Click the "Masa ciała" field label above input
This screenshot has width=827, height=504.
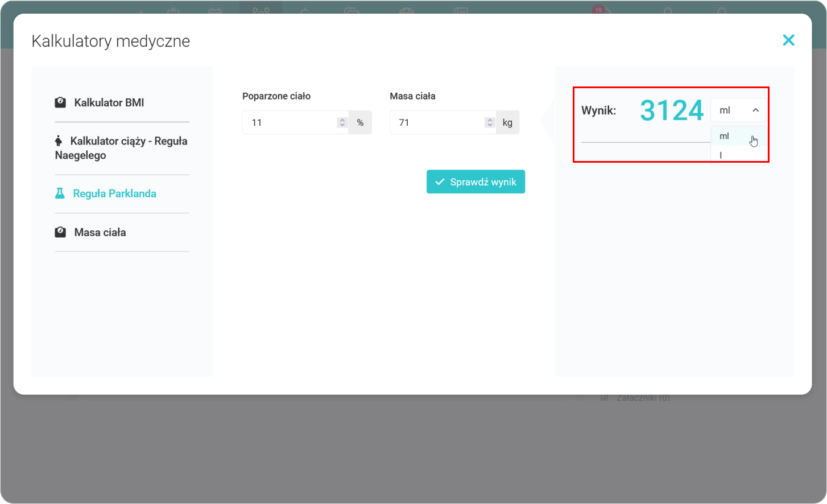tap(412, 96)
